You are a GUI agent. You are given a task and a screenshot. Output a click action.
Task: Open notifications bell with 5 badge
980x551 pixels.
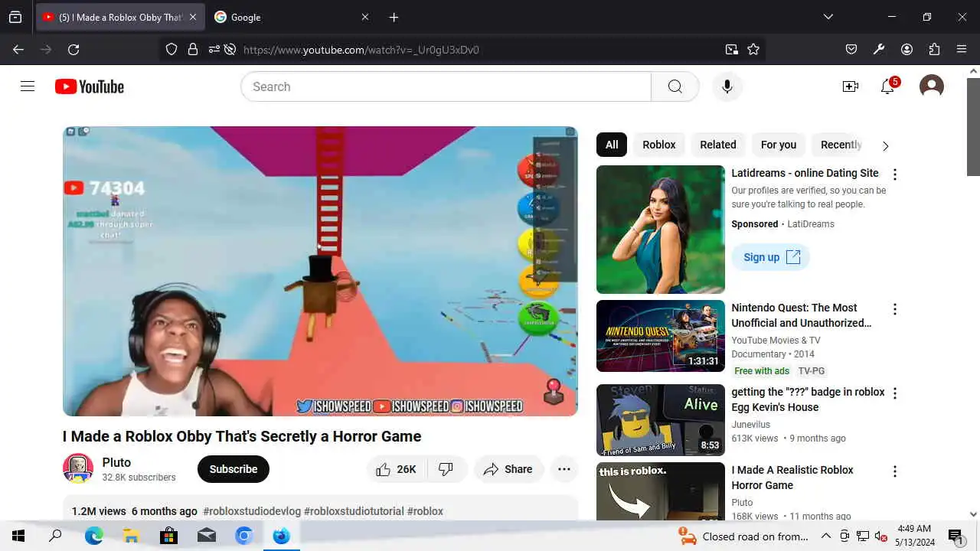(x=888, y=86)
